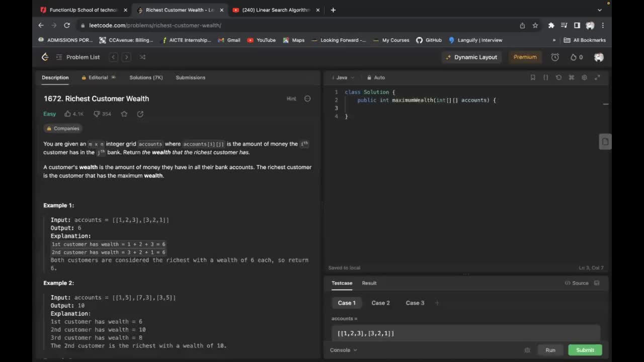Open the All Bookmarks folder
This screenshot has width=644, height=362.
(585, 40)
